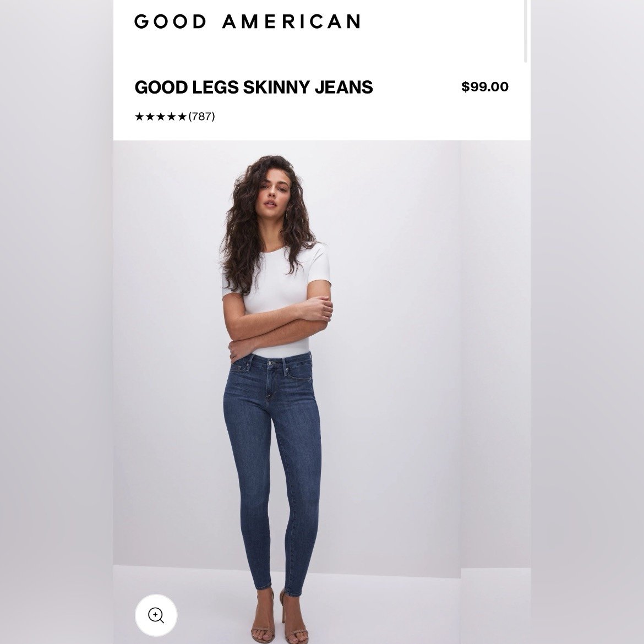Click the third star in the rating

(x=161, y=117)
